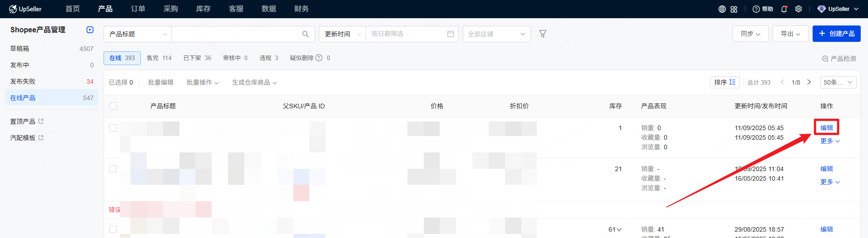Check the second product row checkbox

point(113,169)
